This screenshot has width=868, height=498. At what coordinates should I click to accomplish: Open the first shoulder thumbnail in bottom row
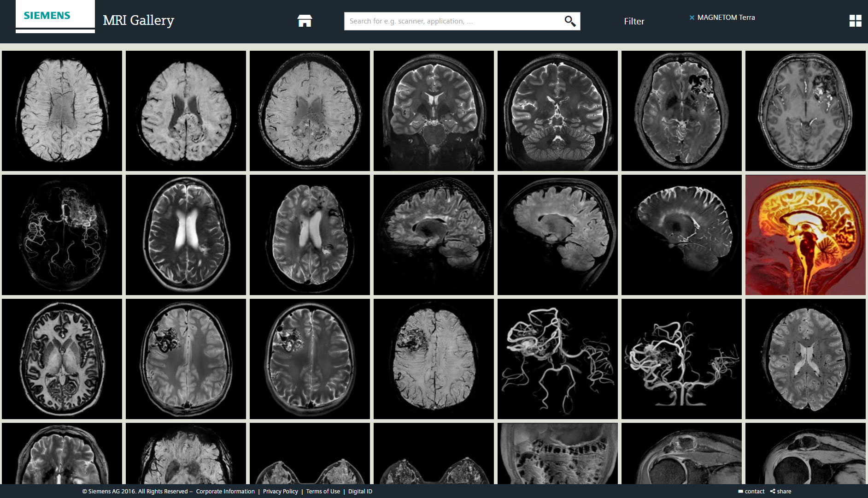click(x=681, y=453)
